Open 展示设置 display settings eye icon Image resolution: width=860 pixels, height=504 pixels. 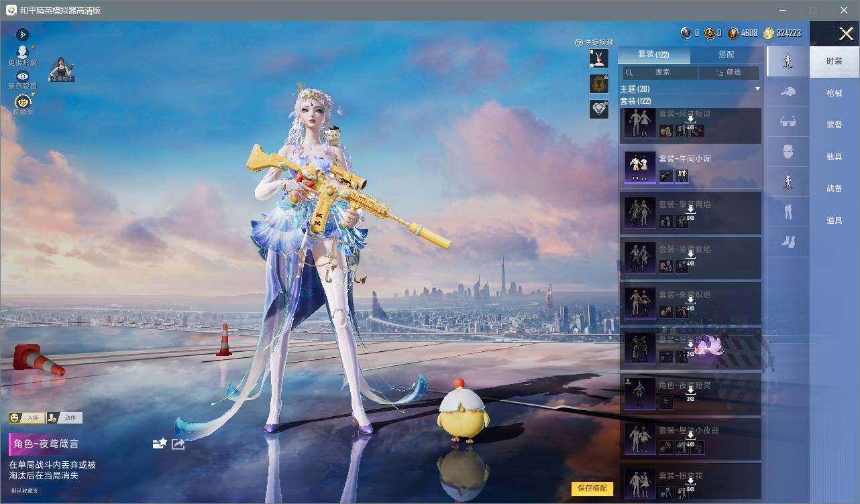(x=22, y=80)
